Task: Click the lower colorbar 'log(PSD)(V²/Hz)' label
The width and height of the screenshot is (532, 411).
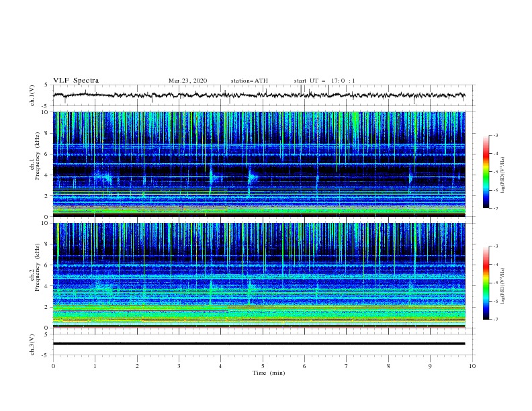Action: pyautogui.click(x=502, y=286)
